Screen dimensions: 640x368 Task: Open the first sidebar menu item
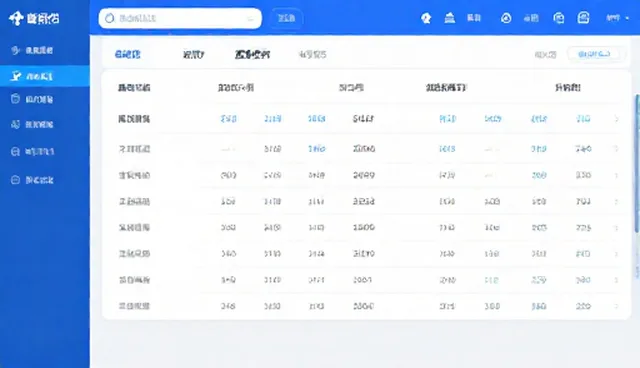[45, 50]
